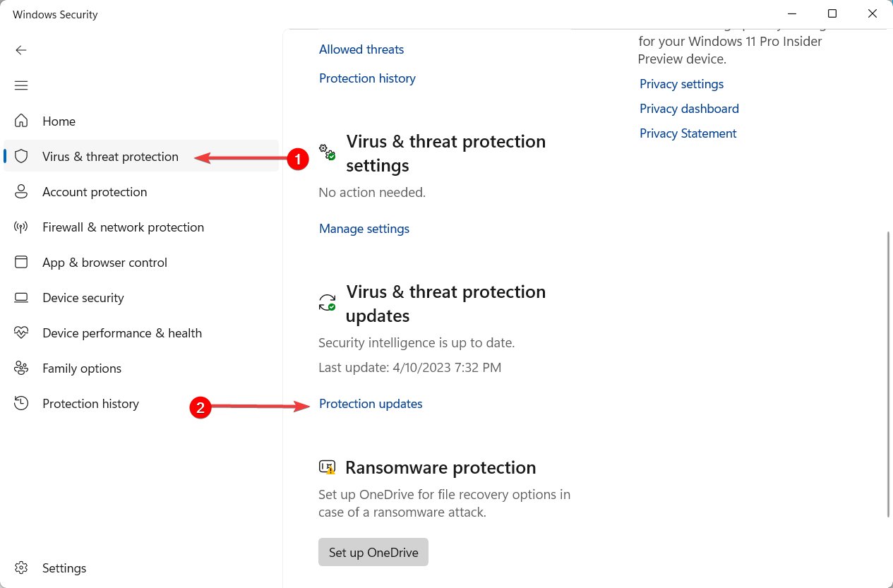
Task: Open the hamburger navigation menu
Action: point(21,85)
